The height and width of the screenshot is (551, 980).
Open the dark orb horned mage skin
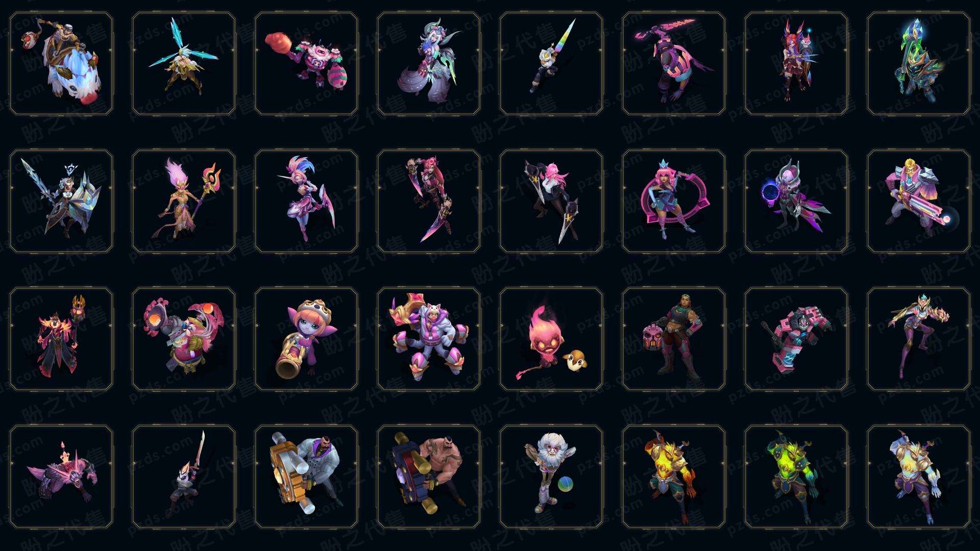pyautogui.click(x=796, y=201)
